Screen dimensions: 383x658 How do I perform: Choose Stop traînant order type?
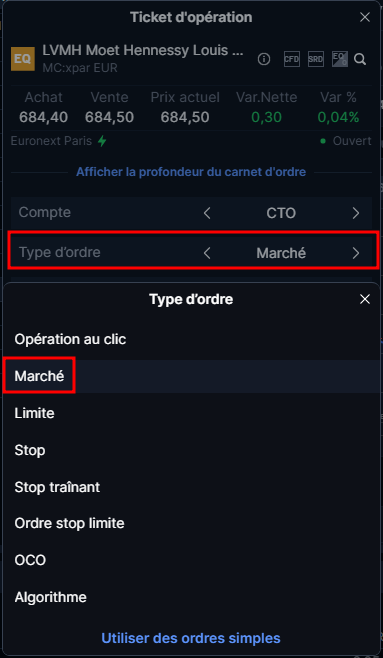[x=57, y=487]
